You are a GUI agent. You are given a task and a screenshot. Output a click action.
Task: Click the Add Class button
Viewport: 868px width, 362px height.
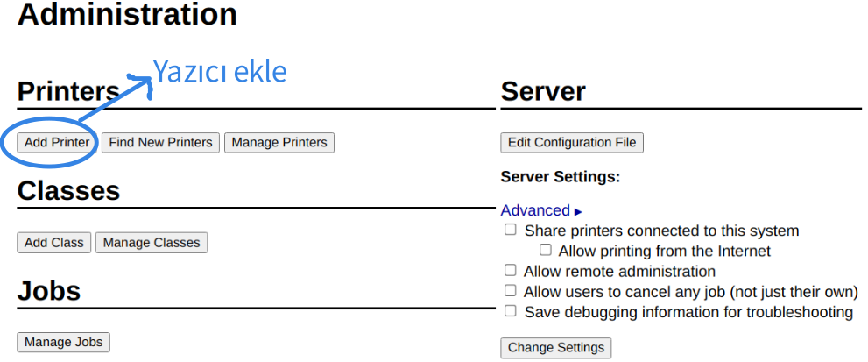point(54,243)
